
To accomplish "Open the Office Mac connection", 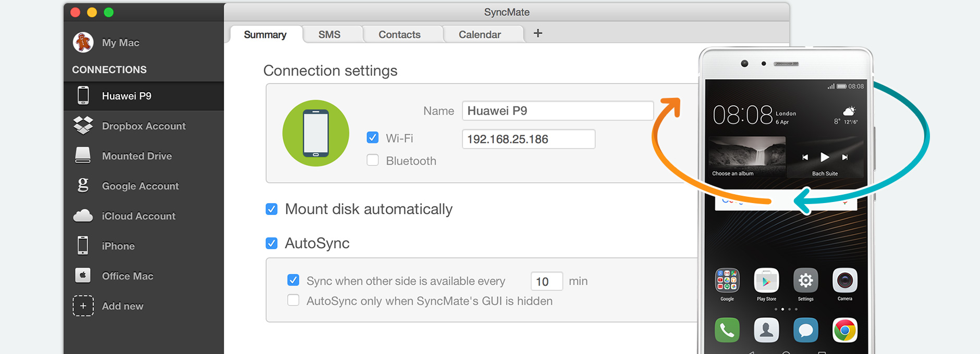I will coord(127,276).
